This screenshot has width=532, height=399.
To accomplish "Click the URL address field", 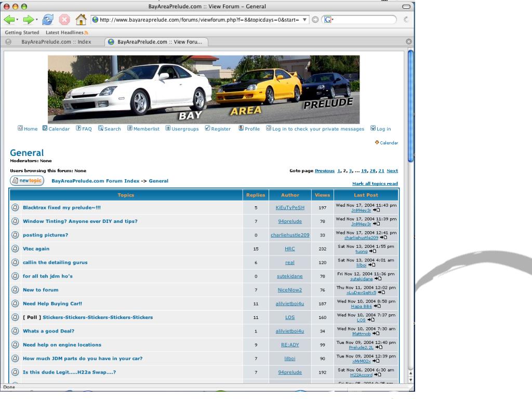I will click(x=199, y=20).
